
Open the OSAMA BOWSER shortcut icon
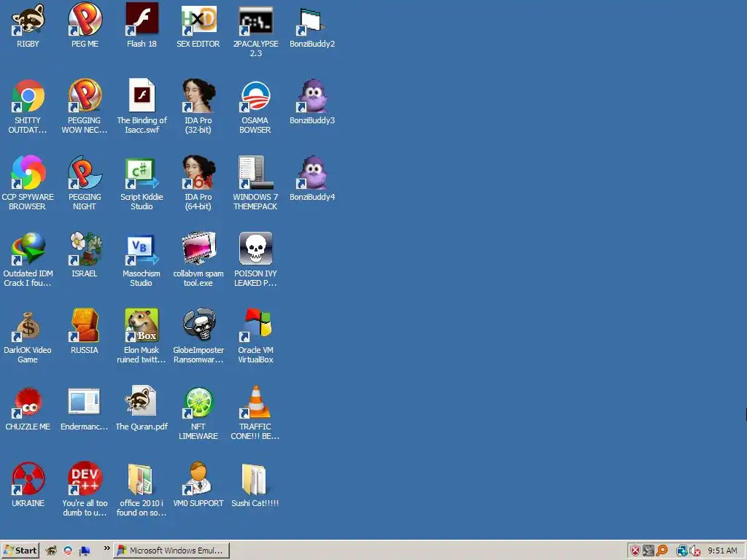pos(255,96)
